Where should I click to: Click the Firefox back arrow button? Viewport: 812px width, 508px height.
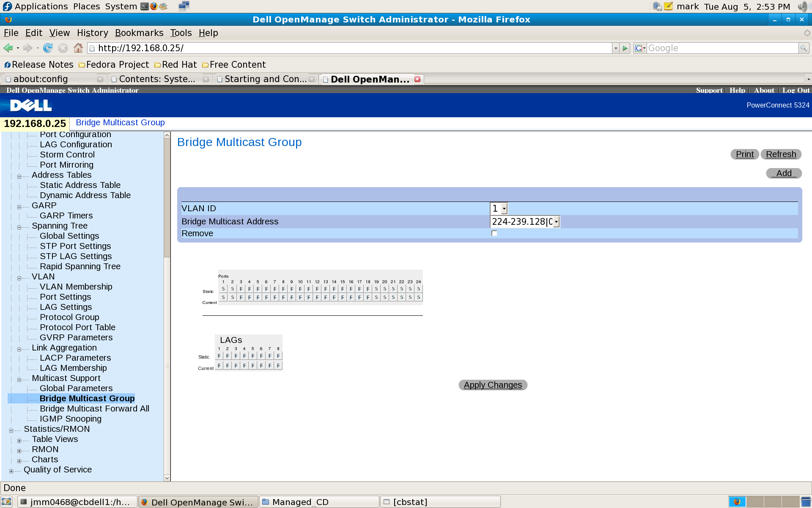pos(8,48)
